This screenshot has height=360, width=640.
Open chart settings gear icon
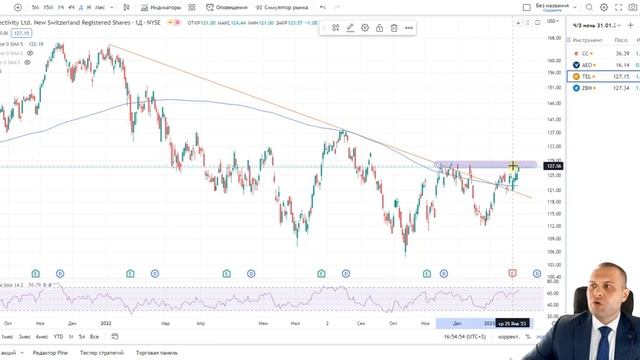[x=604, y=7]
